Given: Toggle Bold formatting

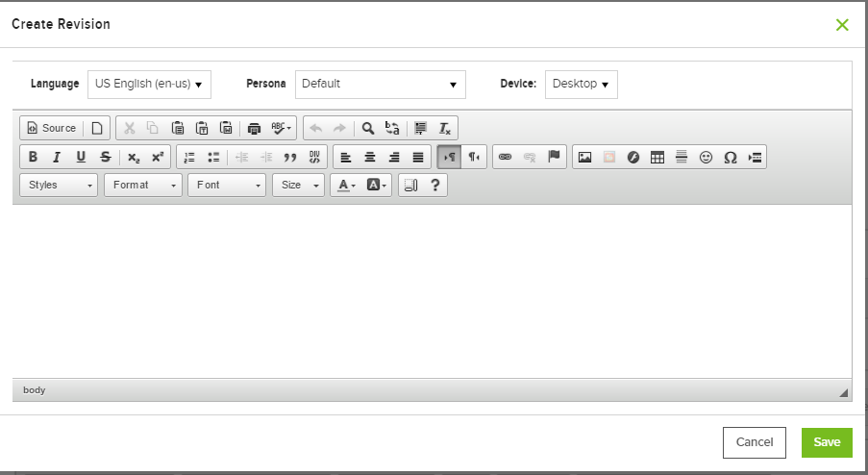Looking at the screenshot, I should [x=33, y=157].
